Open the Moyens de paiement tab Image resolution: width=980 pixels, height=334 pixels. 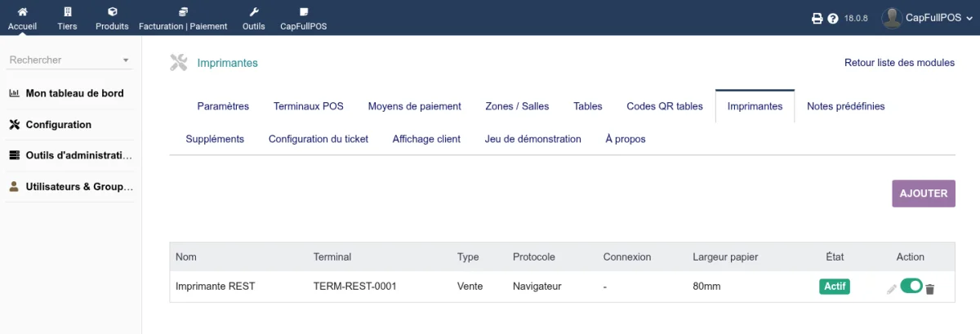pyautogui.click(x=415, y=106)
